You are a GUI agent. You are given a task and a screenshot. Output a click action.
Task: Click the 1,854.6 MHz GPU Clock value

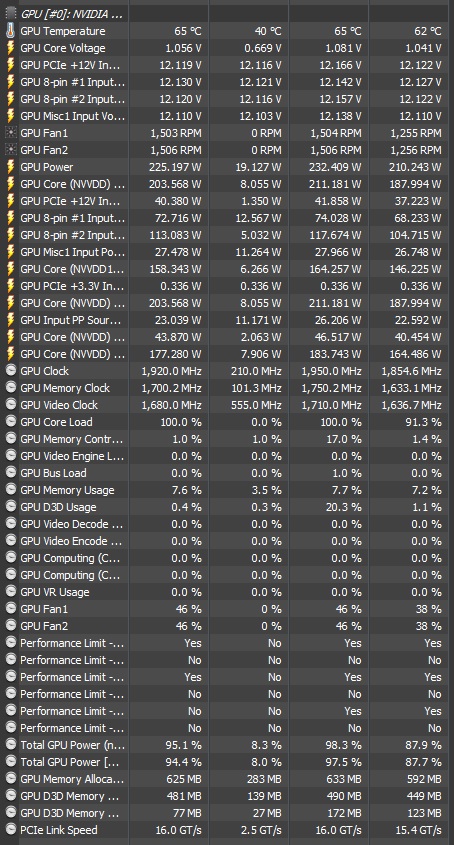pos(411,371)
